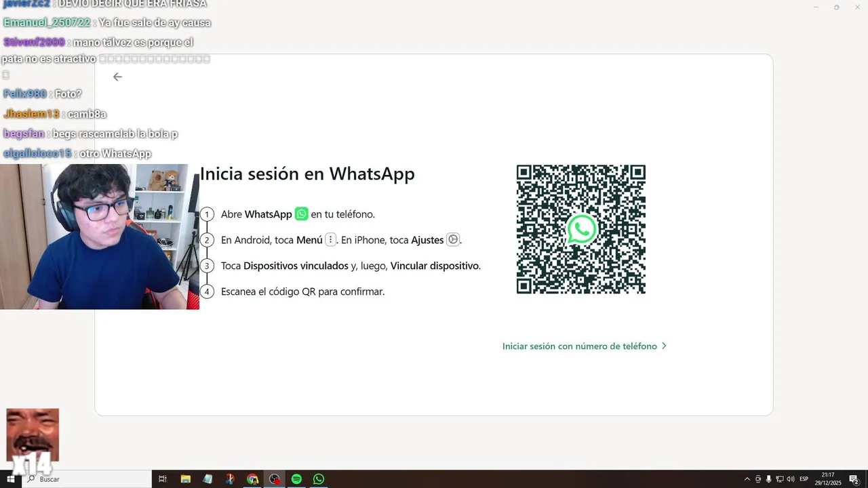868x488 pixels.
Task: Switch to OBS Studio in the taskbar
Action: coord(274,479)
